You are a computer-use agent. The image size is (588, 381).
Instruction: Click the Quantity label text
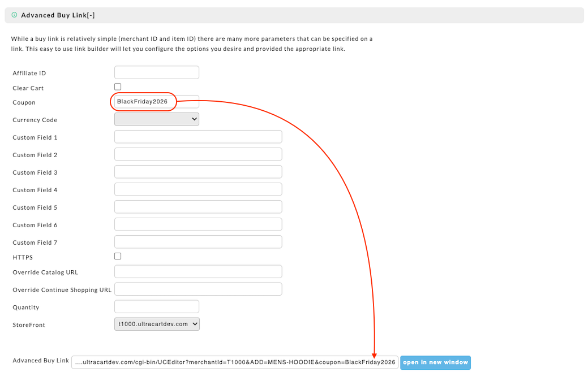26,308
